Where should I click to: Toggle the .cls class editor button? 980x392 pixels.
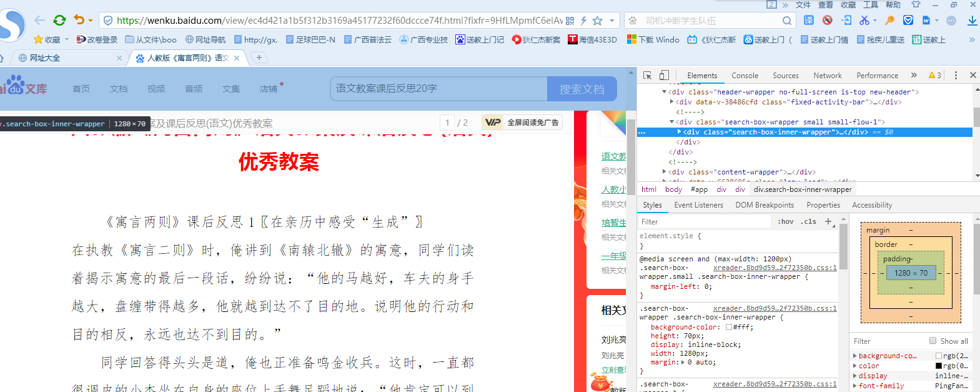808,221
